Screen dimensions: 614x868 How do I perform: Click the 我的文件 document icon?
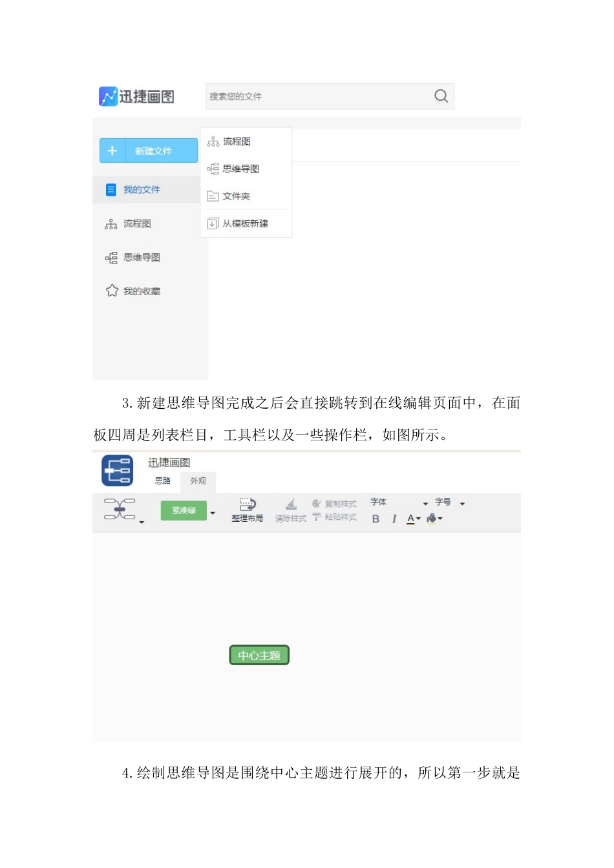click(x=111, y=190)
